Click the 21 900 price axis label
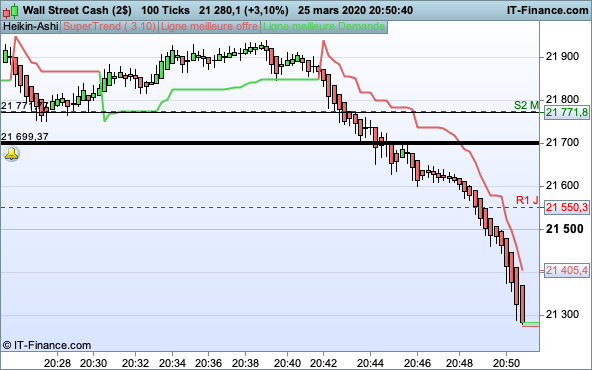Viewport: 592px width, 370px height. coord(562,57)
